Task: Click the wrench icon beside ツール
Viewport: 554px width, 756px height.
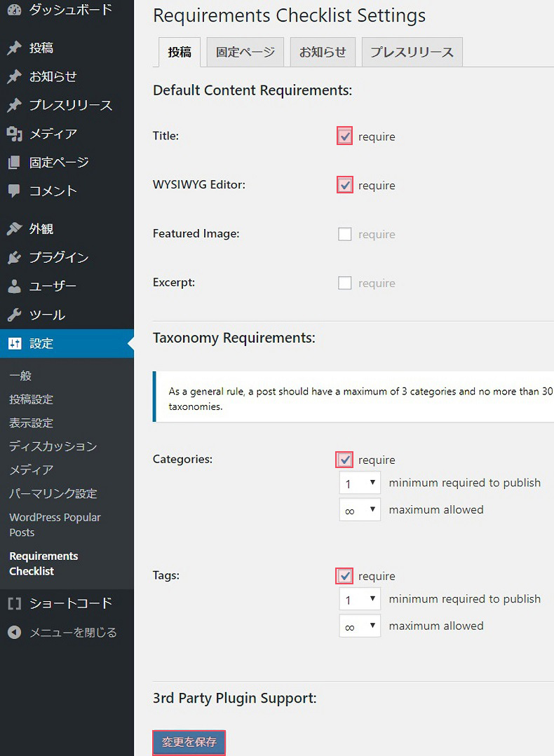Action: pos(15,315)
